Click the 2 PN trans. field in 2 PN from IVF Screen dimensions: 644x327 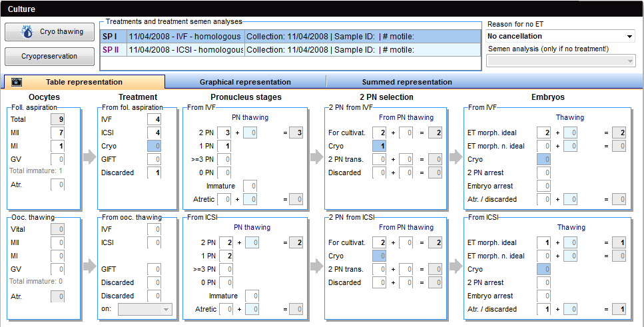click(379, 159)
